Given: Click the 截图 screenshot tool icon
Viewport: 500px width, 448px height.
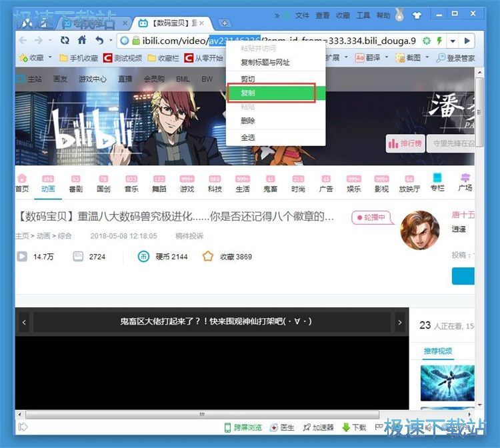Looking at the screenshot, I should pyautogui.click(x=400, y=58).
